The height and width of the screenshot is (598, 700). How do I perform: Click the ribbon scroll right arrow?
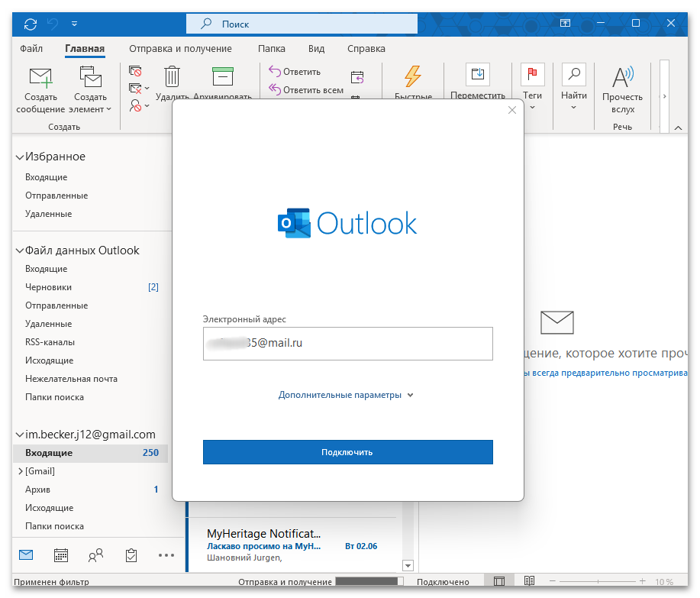(664, 96)
